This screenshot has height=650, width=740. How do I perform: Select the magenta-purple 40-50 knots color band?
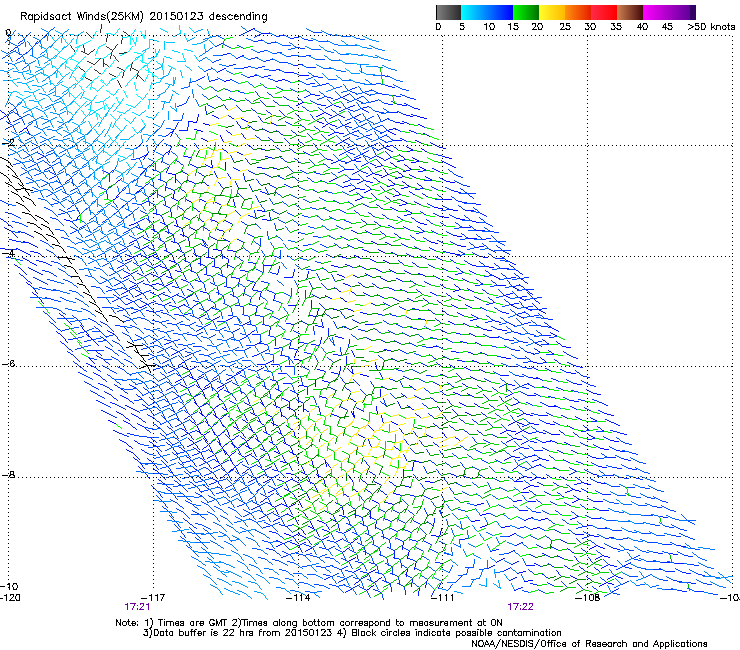(x=669, y=12)
